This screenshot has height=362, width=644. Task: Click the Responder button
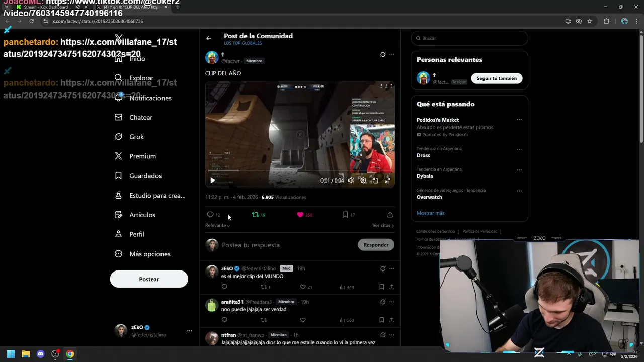coord(376,245)
